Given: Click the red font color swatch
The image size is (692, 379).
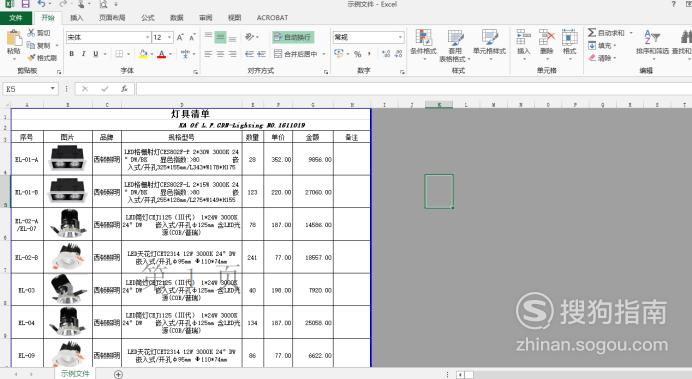Looking at the screenshot, I should click(162, 54).
